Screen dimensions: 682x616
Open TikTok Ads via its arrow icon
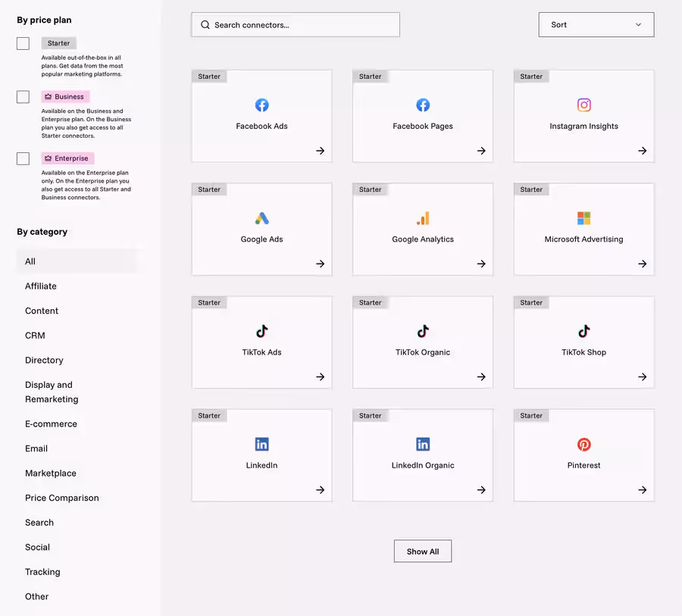[320, 377]
